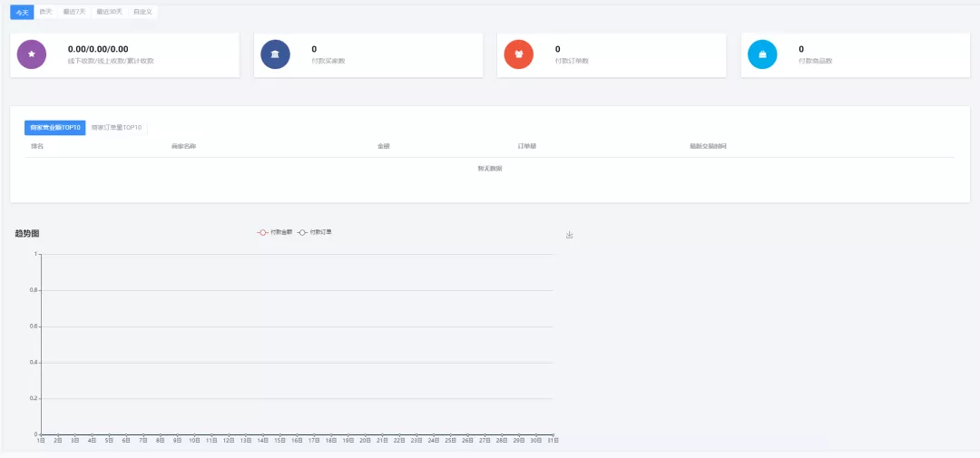Select the 今天 date filter
This screenshot has height=458, width=980.
22,12
